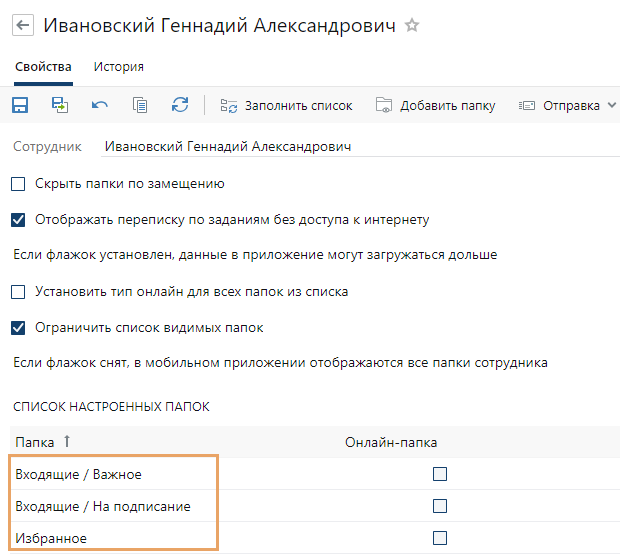This screenshot has width=620, height=554.
Task: Sort by the Папка column header
Action: [35, 442]
